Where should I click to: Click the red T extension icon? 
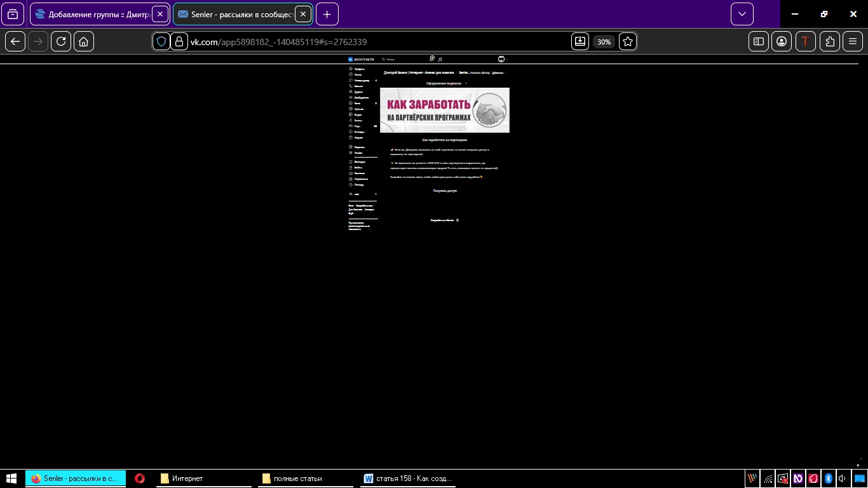point(806,41)
